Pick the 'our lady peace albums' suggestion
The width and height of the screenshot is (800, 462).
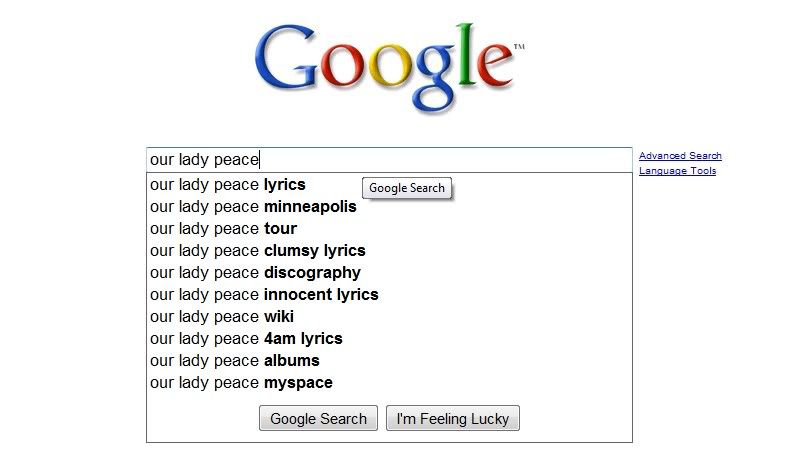tap(389, 360)
